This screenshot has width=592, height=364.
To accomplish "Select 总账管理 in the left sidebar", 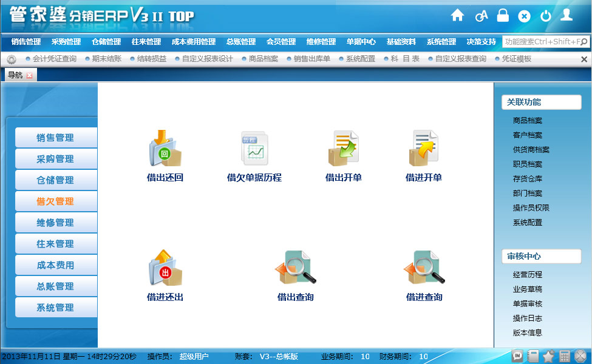I will pos(55,286).
